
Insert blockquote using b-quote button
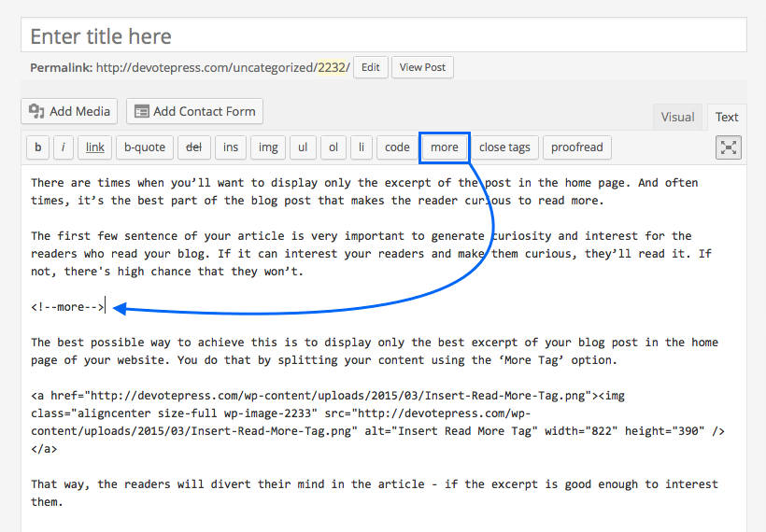pos(144,147)
